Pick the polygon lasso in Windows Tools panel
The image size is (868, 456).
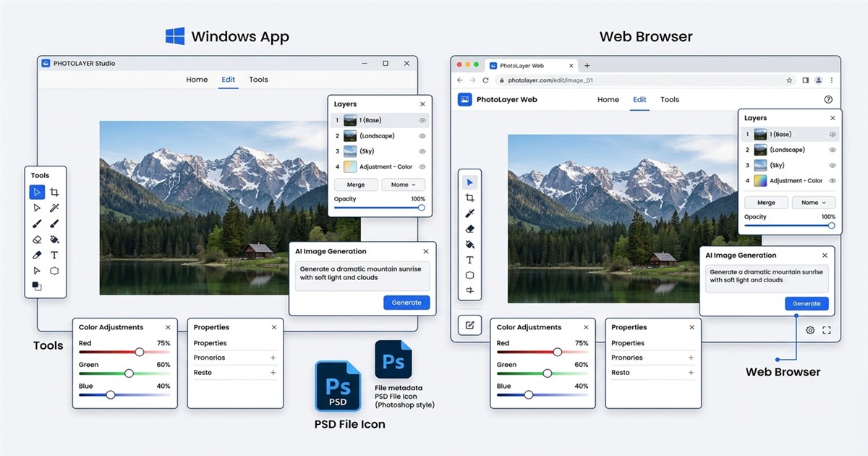(54, 271)
